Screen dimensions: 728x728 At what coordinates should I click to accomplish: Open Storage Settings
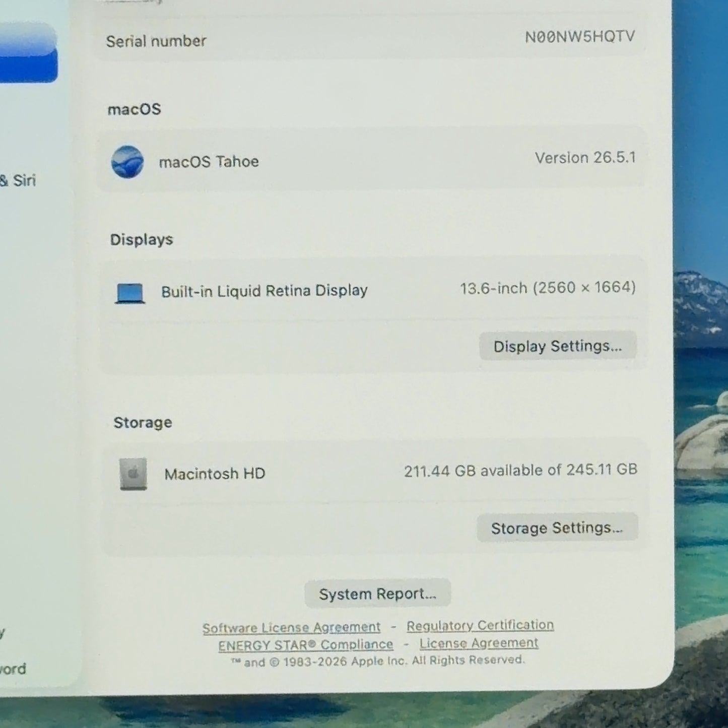(x=557, y=527)
